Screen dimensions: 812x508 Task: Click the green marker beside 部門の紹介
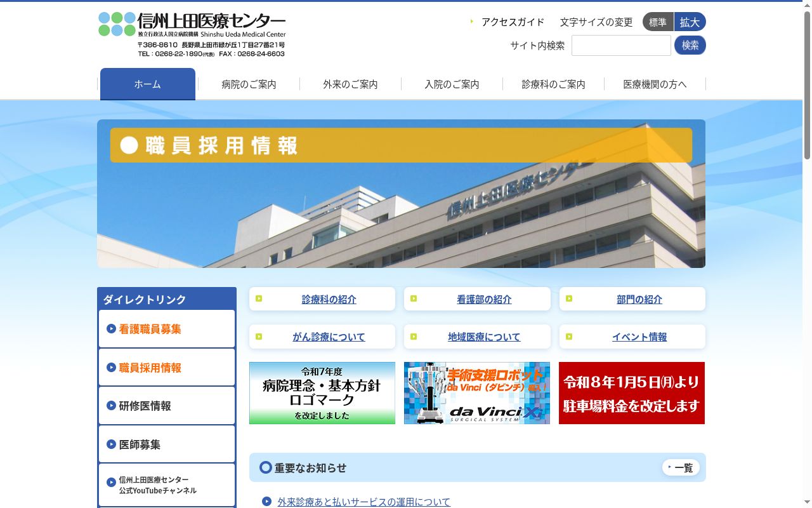click(x=569, y=298)
